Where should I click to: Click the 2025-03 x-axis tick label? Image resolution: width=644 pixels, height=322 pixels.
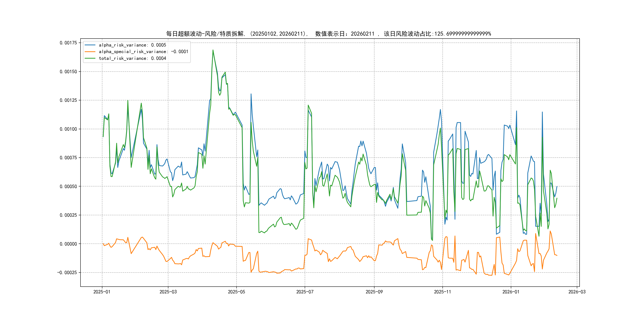point(168,292)
